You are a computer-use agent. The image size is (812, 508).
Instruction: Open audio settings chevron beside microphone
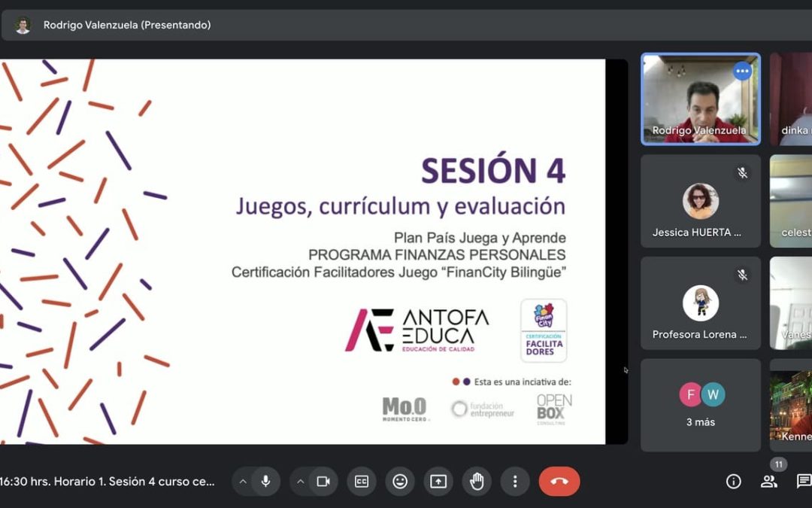coord(242,482)
